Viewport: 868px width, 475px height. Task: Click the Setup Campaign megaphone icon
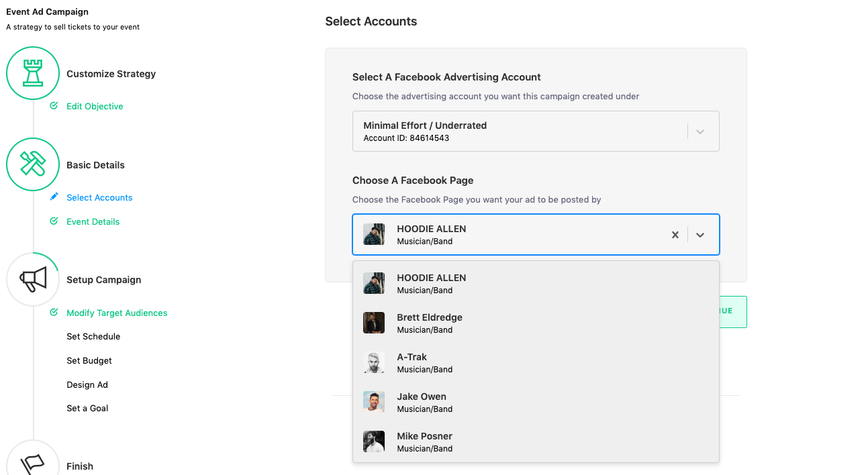coord(33,279)
